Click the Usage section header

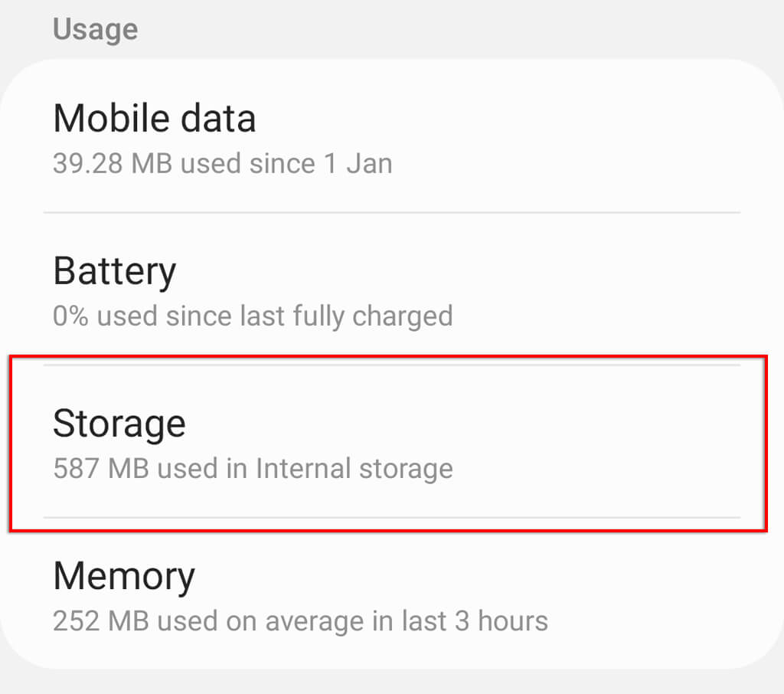coord(96,29)
